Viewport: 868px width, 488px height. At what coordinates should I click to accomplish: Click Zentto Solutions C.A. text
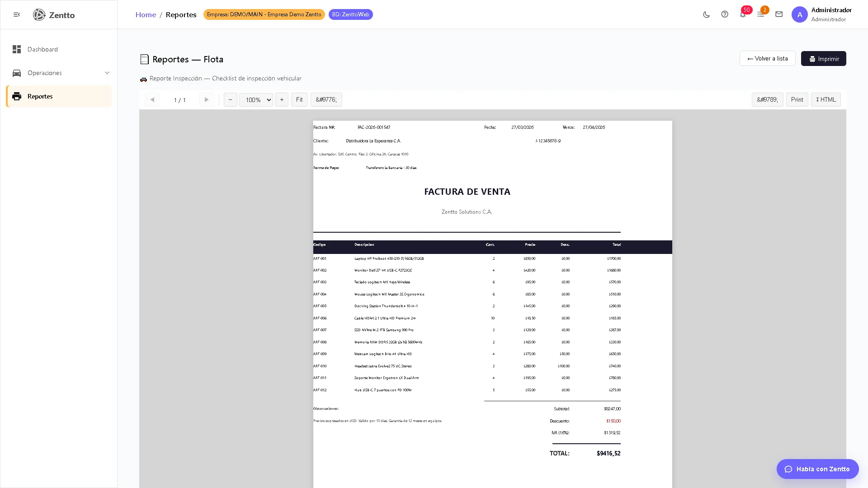(x=467, y=212)
